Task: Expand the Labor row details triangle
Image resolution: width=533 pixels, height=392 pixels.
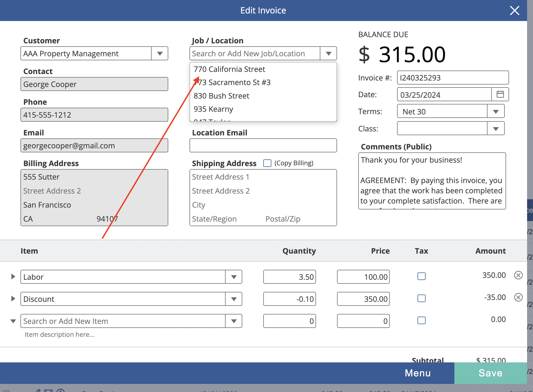Action: click(13, 276)
